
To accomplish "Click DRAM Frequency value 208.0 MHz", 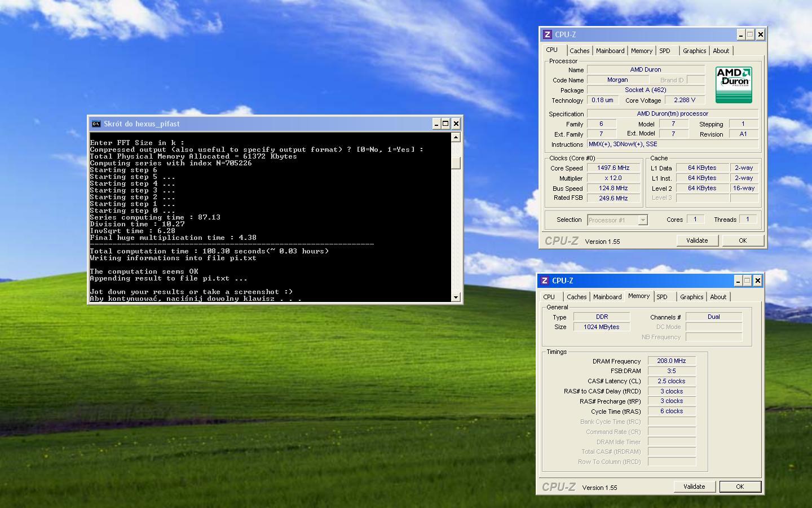I will click(672, 361).
